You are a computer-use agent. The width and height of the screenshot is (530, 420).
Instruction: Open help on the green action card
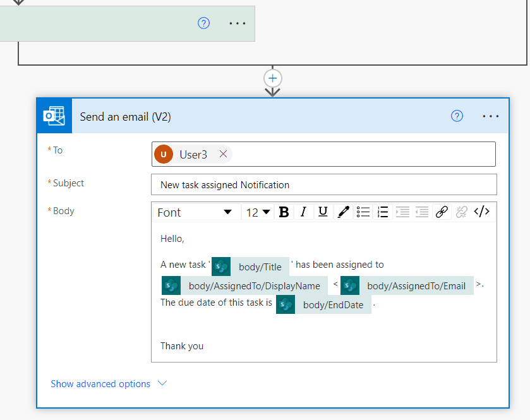(203, 23)
